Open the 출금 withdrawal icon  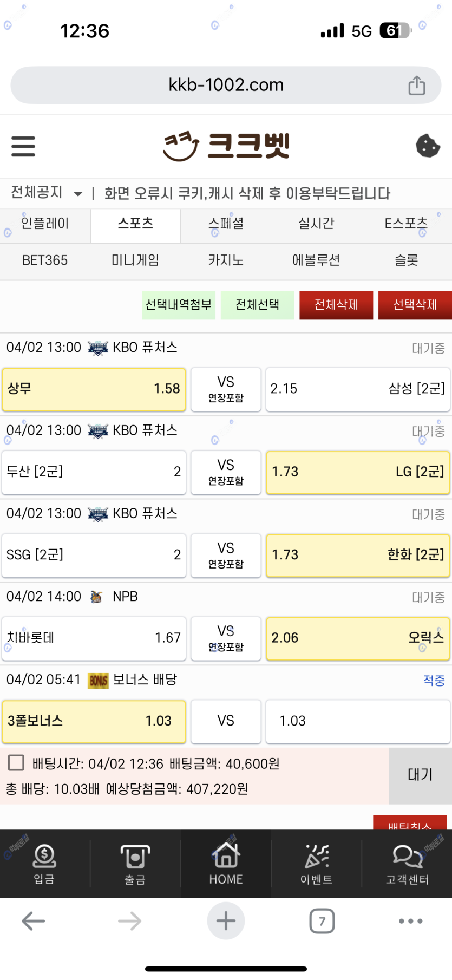pos(135,864)
